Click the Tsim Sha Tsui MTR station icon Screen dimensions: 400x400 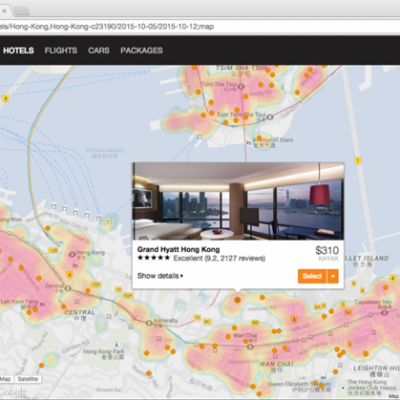click(x=241, y=86)
